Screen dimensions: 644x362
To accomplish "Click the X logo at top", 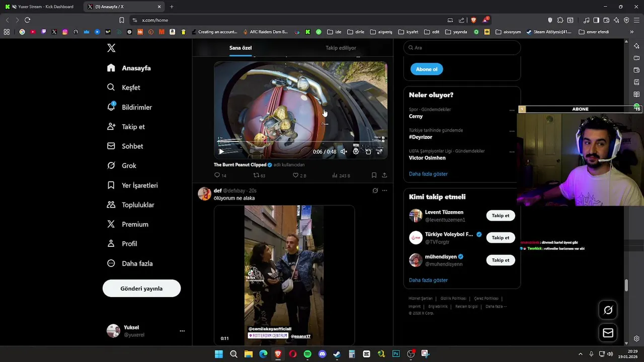I will click(x=111, y=48).
